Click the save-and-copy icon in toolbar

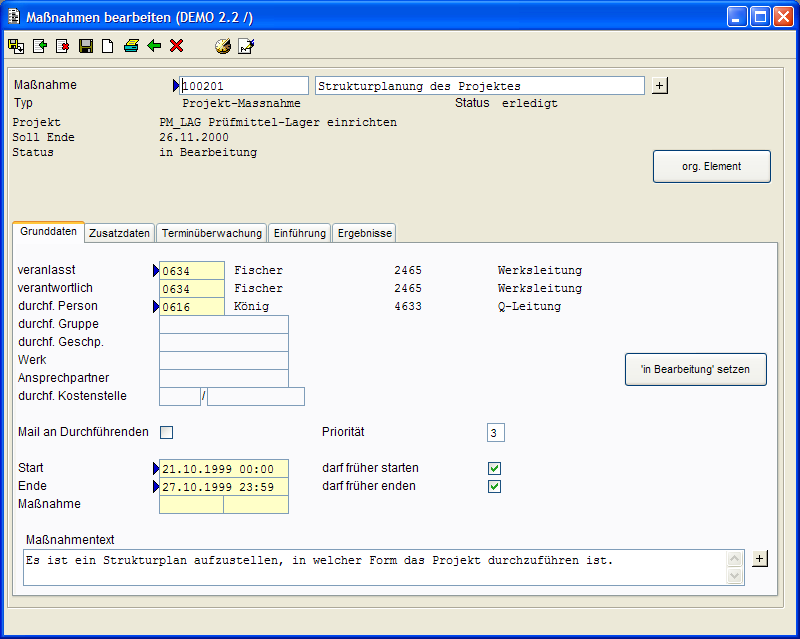click(16, 46)
